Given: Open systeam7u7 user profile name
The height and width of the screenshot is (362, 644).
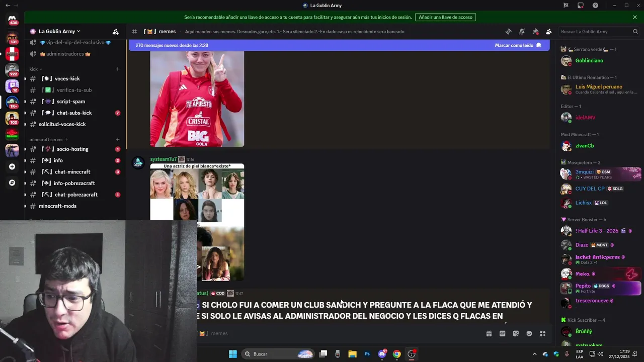Looking at the screenshot, I should 164,159.
